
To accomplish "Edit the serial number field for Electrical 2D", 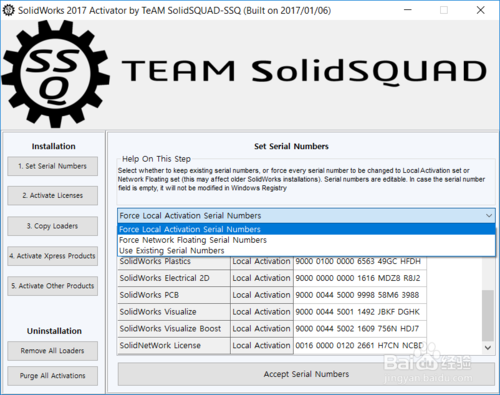I will point(360,278).
